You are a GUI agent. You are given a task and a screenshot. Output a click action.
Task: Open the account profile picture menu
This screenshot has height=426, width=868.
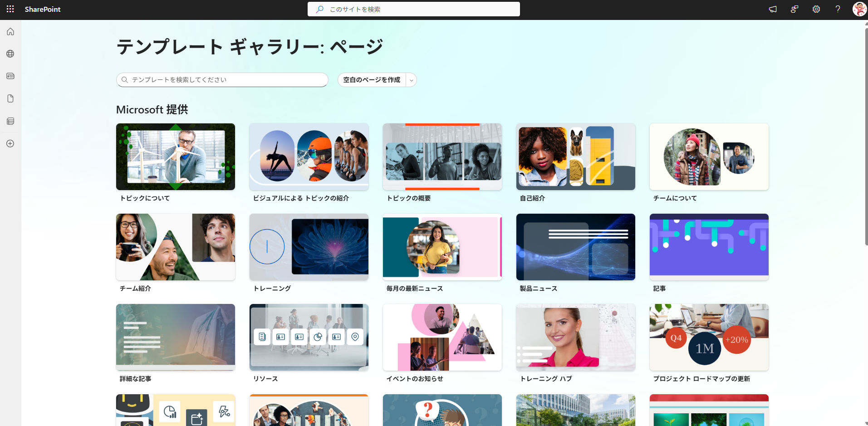click(859, 9)
